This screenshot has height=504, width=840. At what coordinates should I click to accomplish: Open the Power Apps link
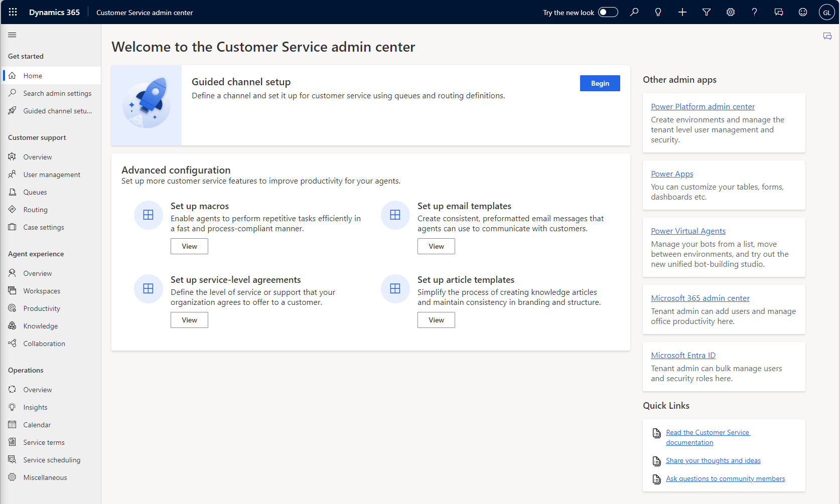(672, 174)
